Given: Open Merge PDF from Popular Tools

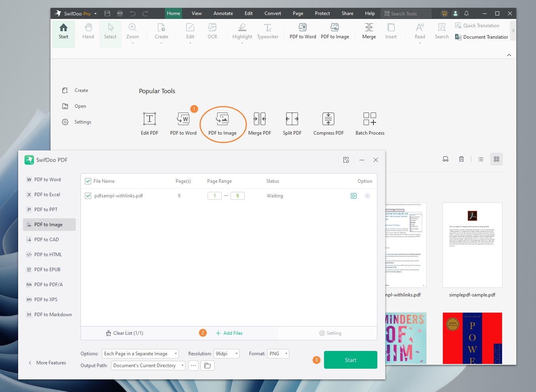Looking at the screenshot, I should (x=260, y=124).
